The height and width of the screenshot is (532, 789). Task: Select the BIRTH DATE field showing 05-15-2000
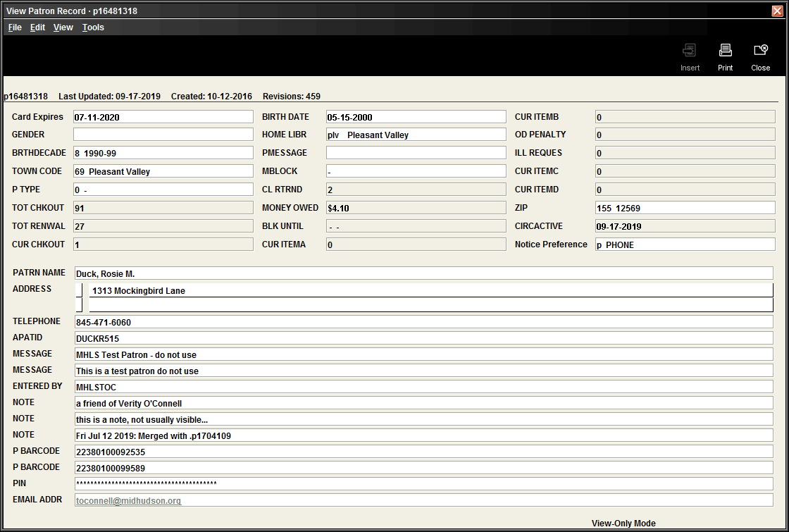click(416, 116)
